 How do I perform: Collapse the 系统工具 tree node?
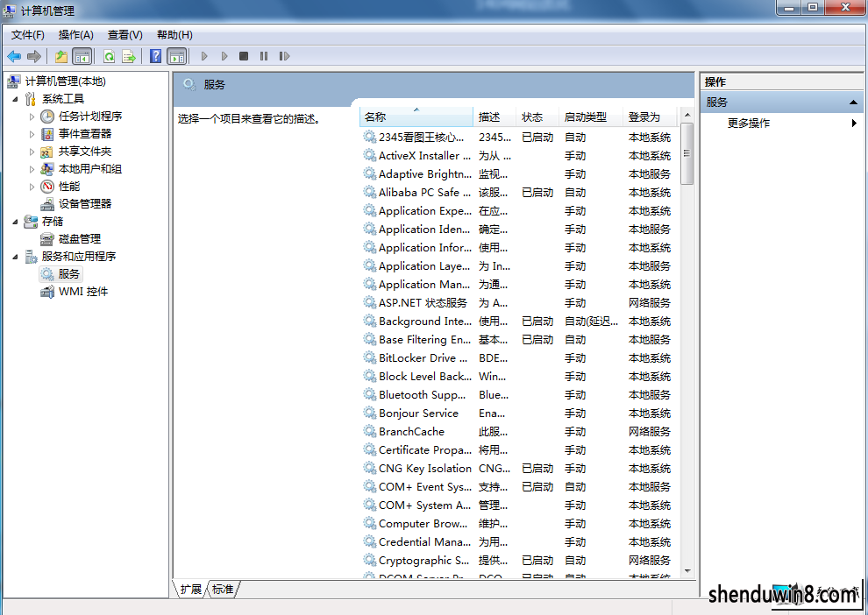click(x=15, y=99)
